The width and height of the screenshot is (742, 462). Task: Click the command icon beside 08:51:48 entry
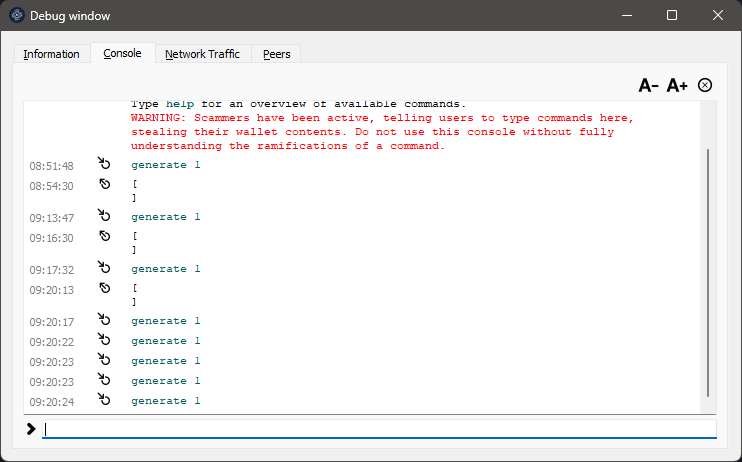[x=104, y=164]
